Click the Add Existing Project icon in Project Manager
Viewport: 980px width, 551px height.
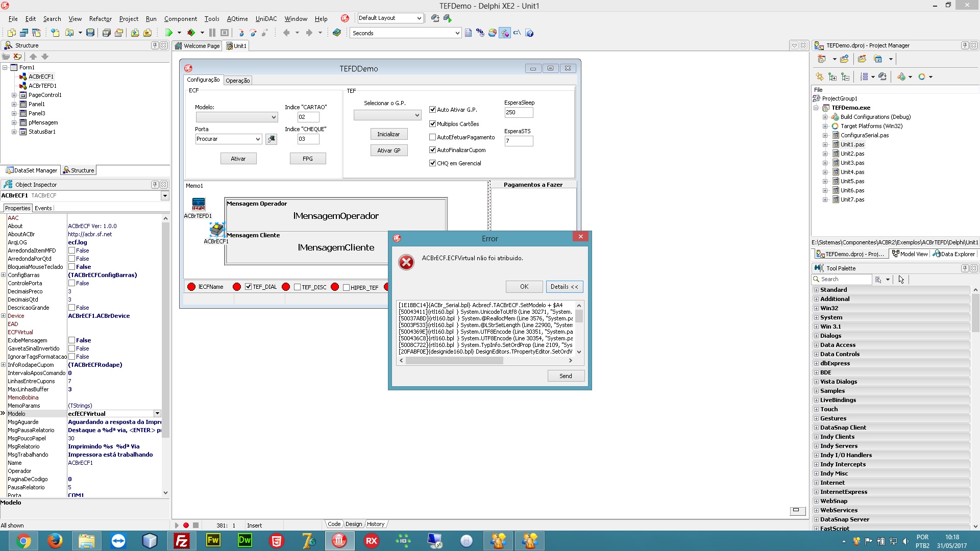coord(845,59)
